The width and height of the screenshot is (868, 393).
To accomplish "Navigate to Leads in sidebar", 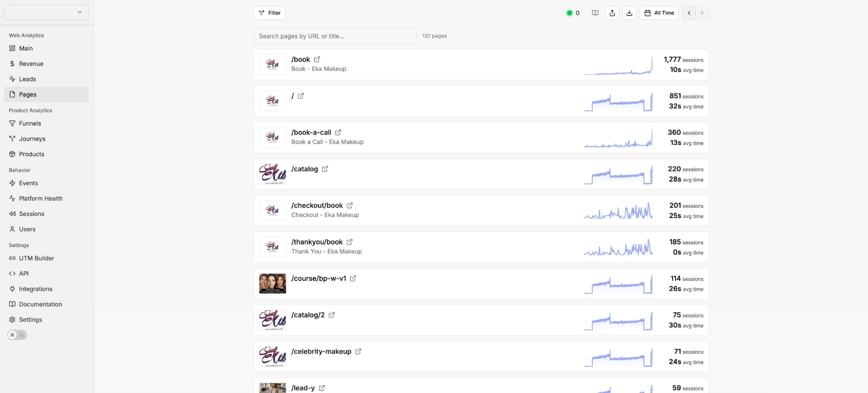I will 46,80.
